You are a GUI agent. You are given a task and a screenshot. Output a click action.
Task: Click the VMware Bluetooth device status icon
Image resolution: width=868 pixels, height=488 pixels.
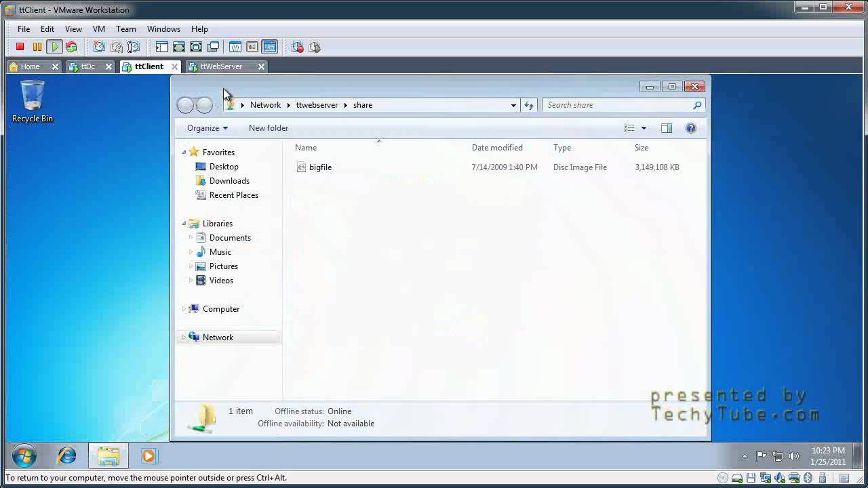pyautogui.click(x=808, y=478)
